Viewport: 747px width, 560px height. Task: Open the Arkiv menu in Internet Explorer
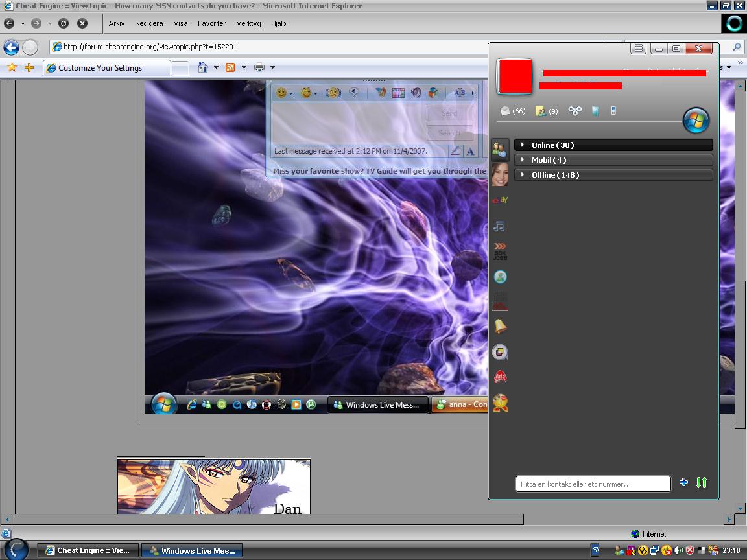point(116,23)
